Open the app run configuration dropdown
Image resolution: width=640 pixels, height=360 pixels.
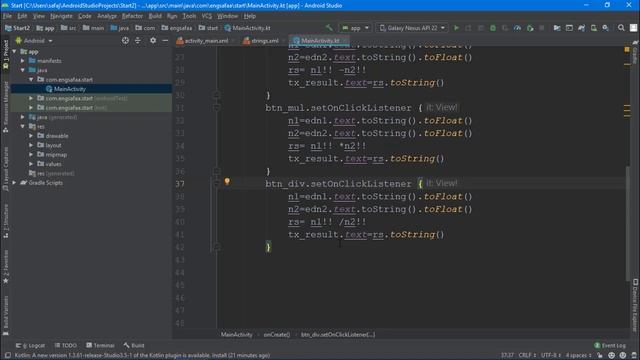point(356,28)
